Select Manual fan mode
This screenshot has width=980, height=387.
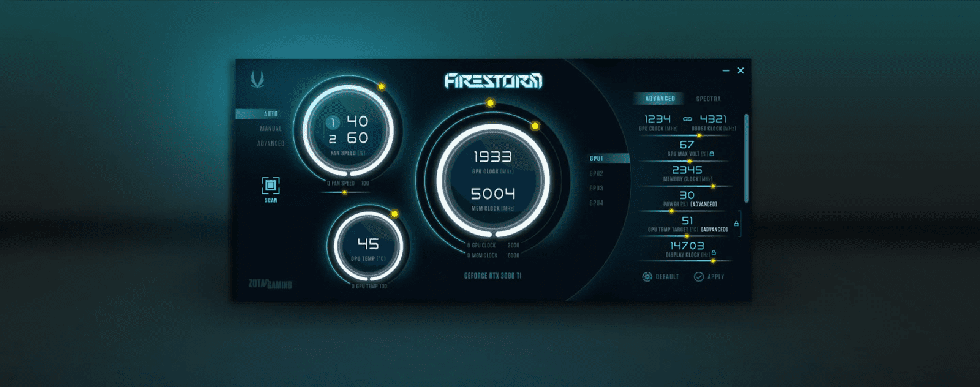[x=271, y=129]
